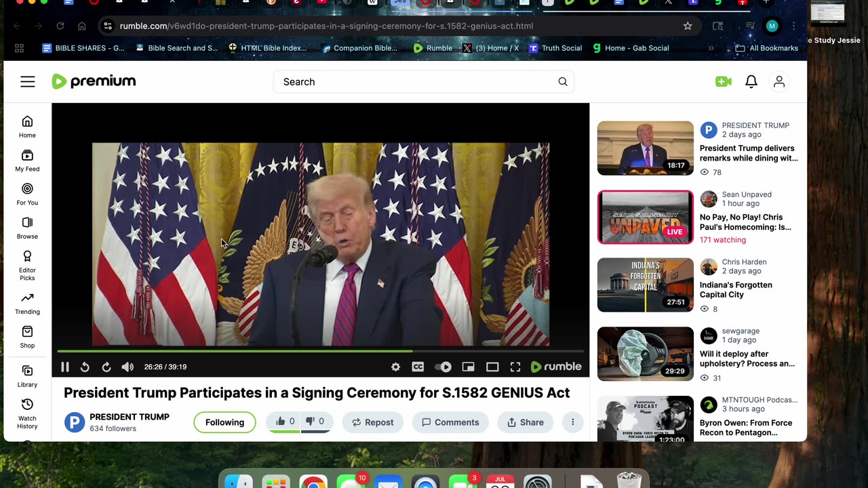Open the Rumble hamburger menu
Screen dimensions: 868x488
27,82
